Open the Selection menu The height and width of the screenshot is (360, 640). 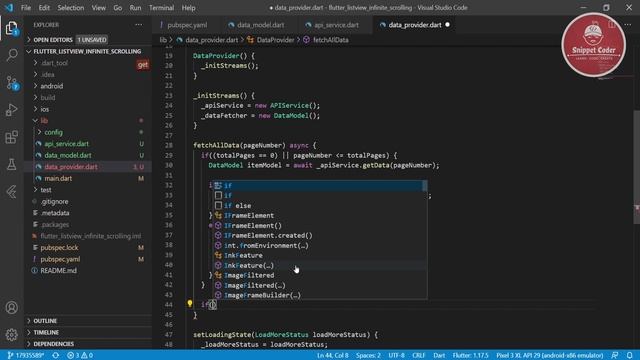click(x=71, y=8)
